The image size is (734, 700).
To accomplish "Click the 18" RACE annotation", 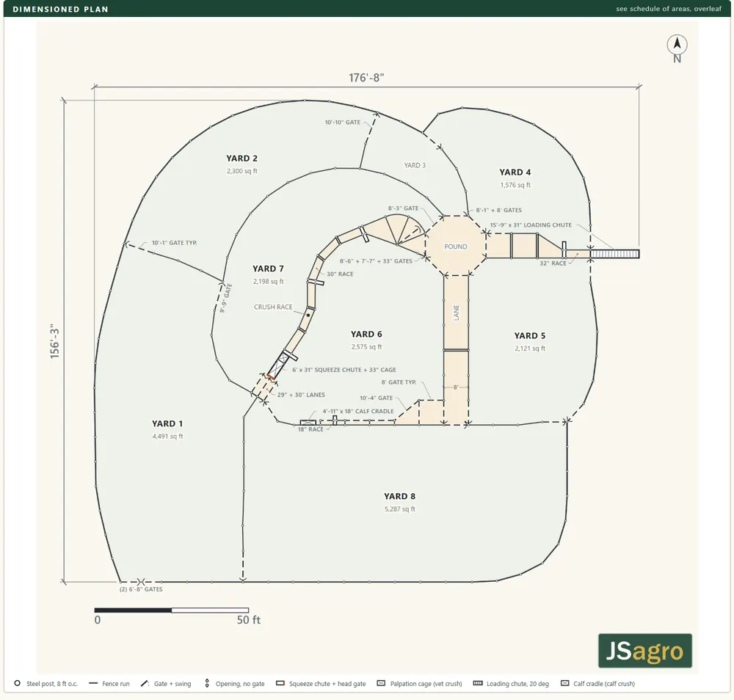I will click(310, 429).
